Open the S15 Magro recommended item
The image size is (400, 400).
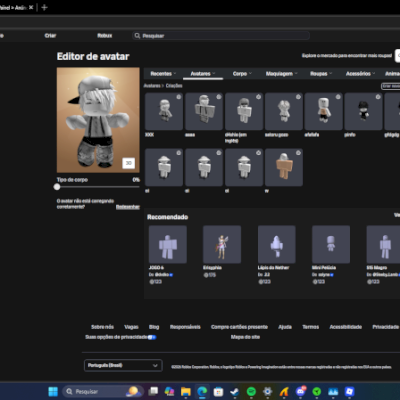coord(384,244)
